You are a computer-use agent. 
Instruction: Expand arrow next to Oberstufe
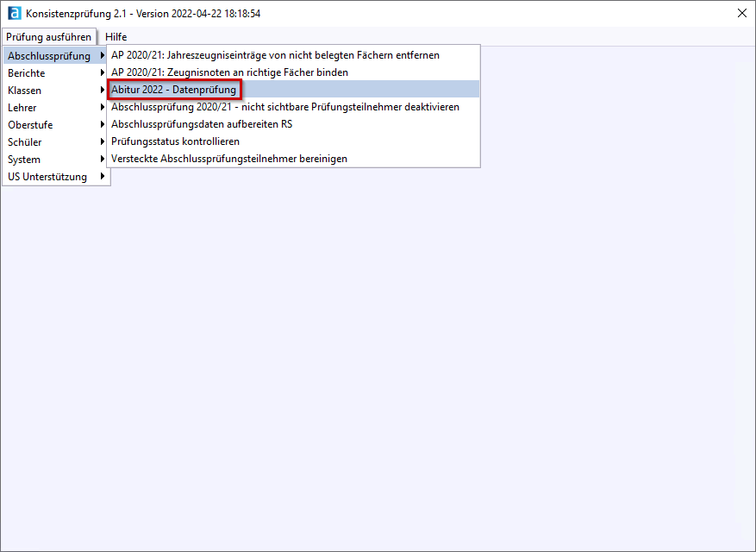point(103,124)
